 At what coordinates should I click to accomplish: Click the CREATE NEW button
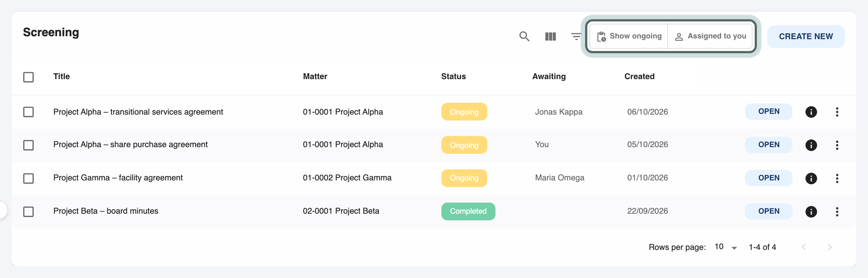point(806,36)
